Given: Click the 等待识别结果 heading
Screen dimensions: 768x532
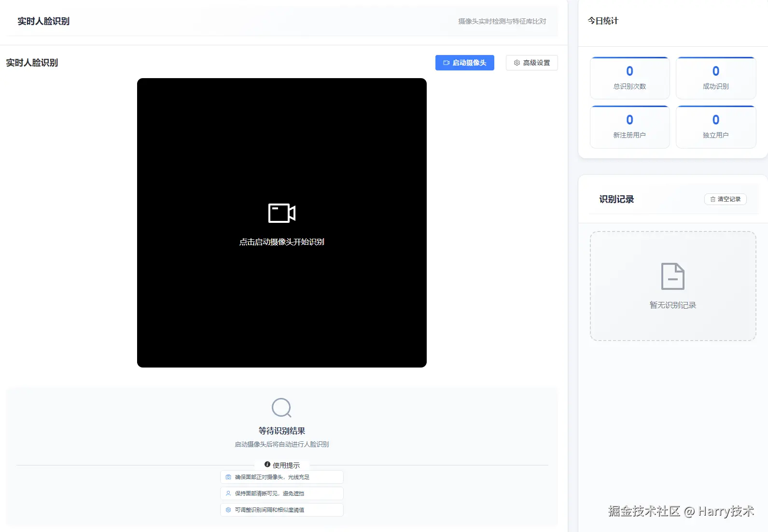Looking at the screenshot, I should pyautogui.click(x=282, y=431).
